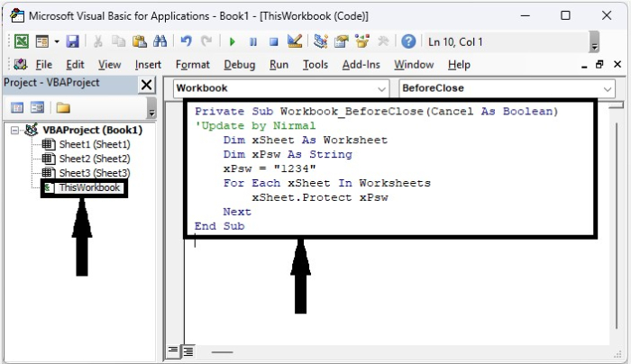Open the Insert object dropdown arrow

point(57,41)
